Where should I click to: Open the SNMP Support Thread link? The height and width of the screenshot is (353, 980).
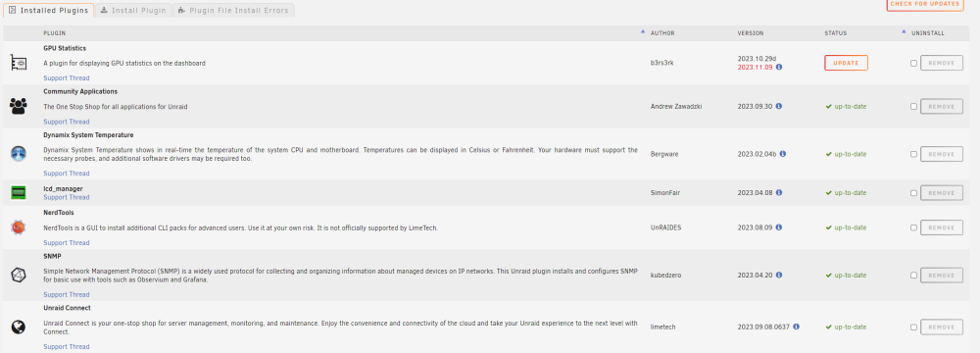[67, 295]
